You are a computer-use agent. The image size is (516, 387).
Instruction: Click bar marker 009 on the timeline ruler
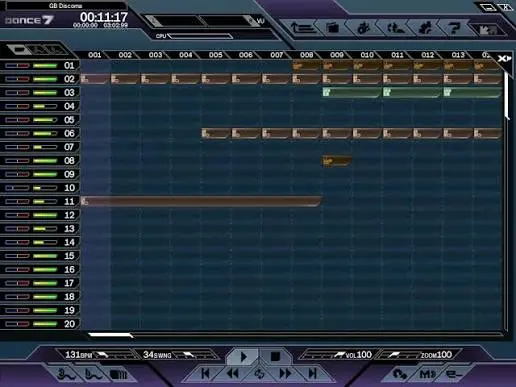pyautogui.click(x=337, y=55)
